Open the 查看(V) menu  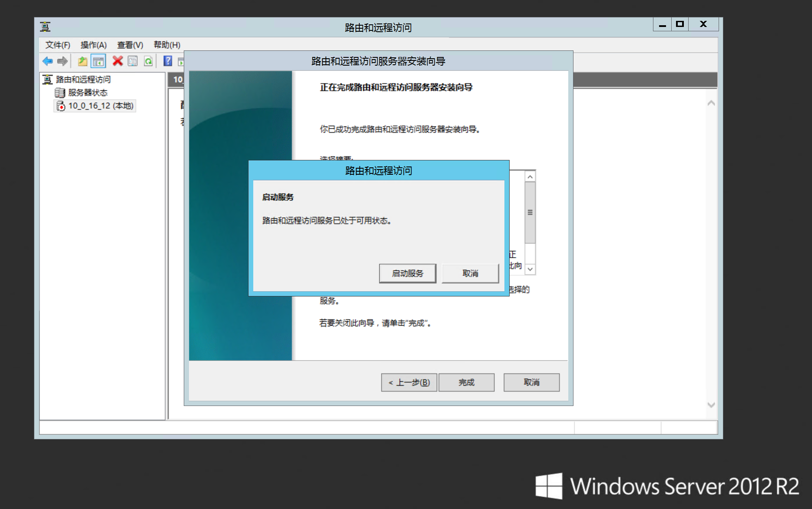[x=130, y=45]
